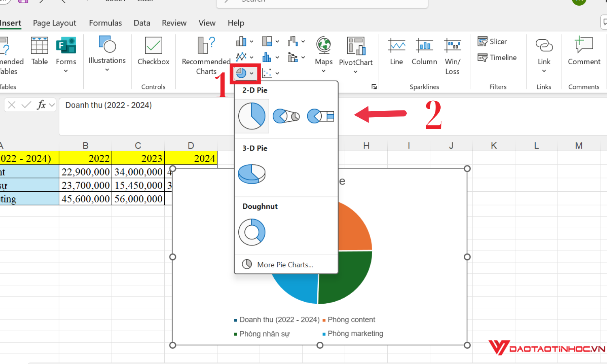607x364 pixels.
Task: Choose the Bar of Pie chart type
Action: 320,116
